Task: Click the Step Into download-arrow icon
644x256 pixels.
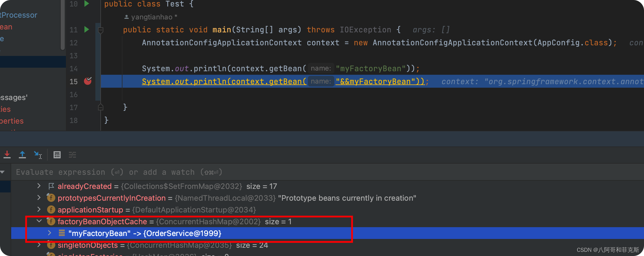Action: pos(7,154)
